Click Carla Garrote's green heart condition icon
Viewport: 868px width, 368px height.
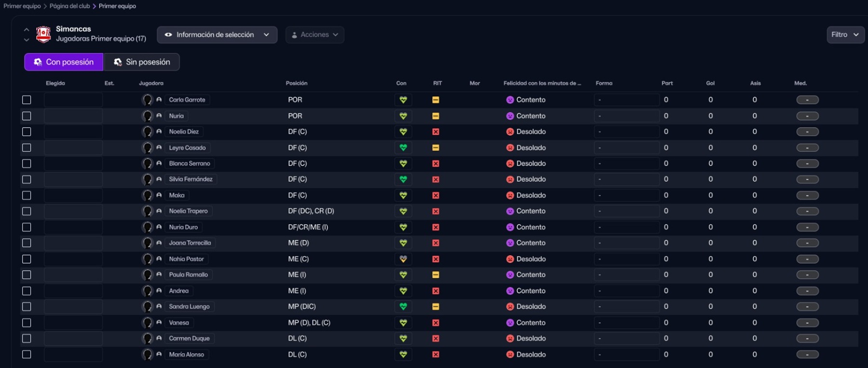pos(403,100)
